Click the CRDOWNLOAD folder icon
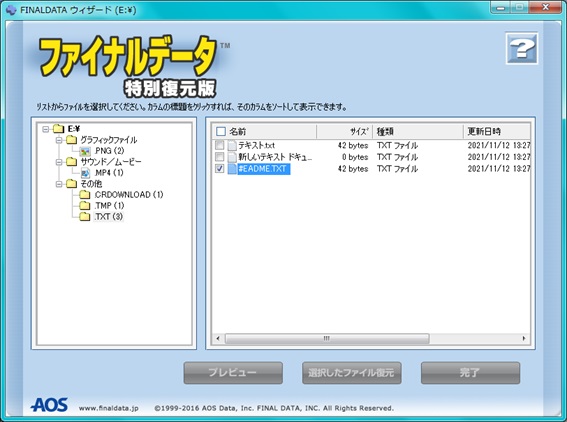The height and width of the screenshot is (422, 567). (85, 195)
